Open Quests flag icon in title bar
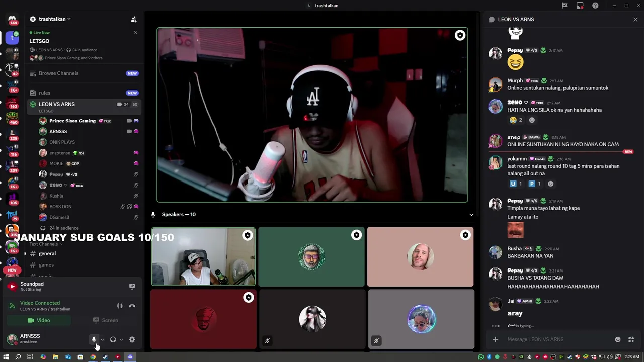 (x=565, y=6)
